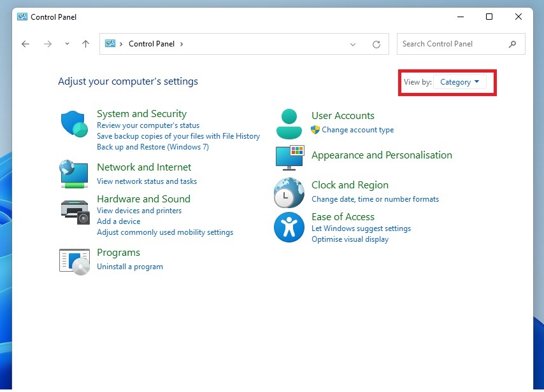Click the User Accounts person icon
Viewport: 544px width, 392px height.
(x=289, y=123)
